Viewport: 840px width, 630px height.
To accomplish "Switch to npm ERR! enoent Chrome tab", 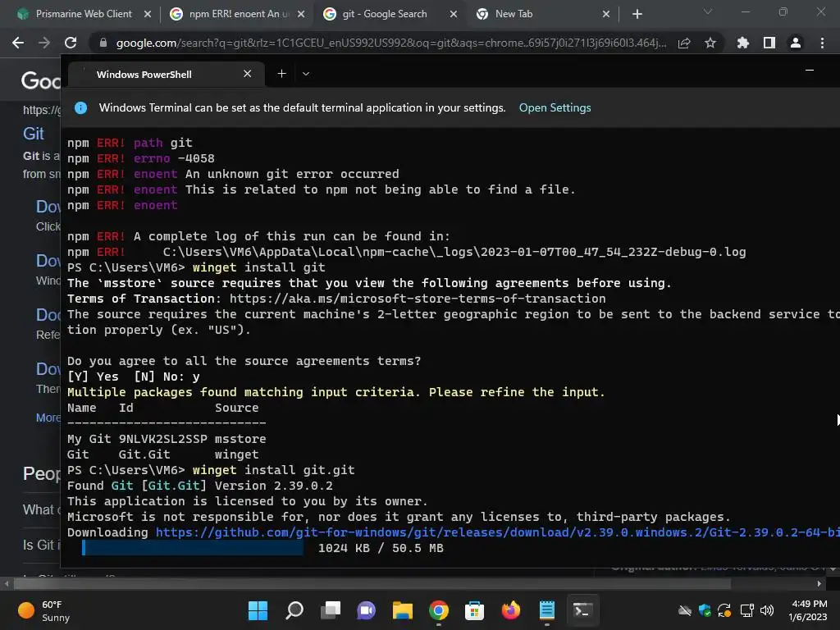I will click(x=231, y=14).
